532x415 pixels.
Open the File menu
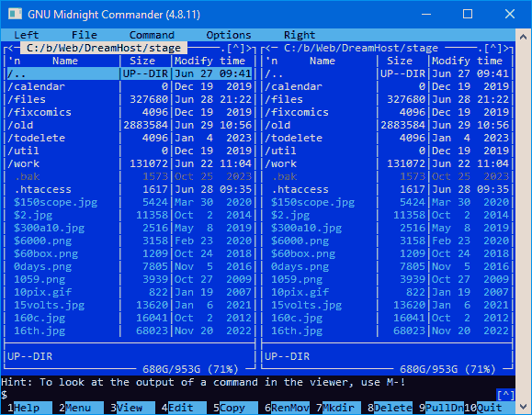(85, 35)
